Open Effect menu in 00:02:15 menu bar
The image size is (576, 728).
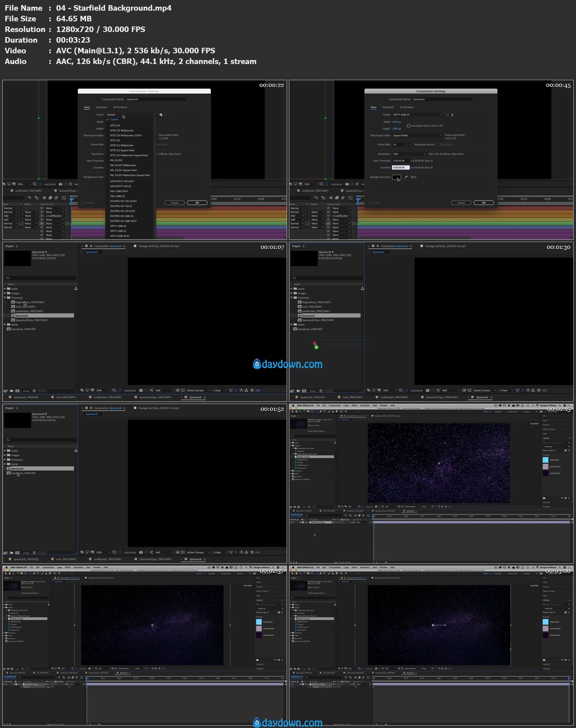tap(355, 405)
